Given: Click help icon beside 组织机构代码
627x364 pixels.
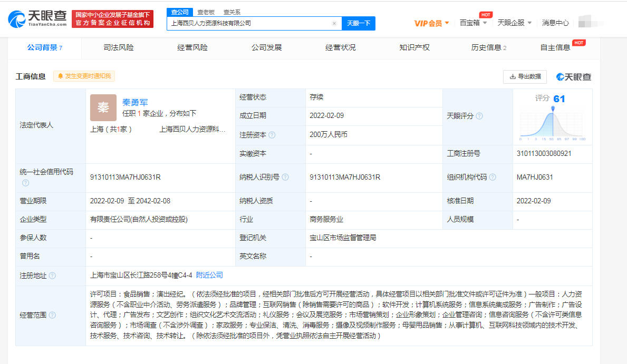Looking at the screenshot, I should click(x=493, y=177).
